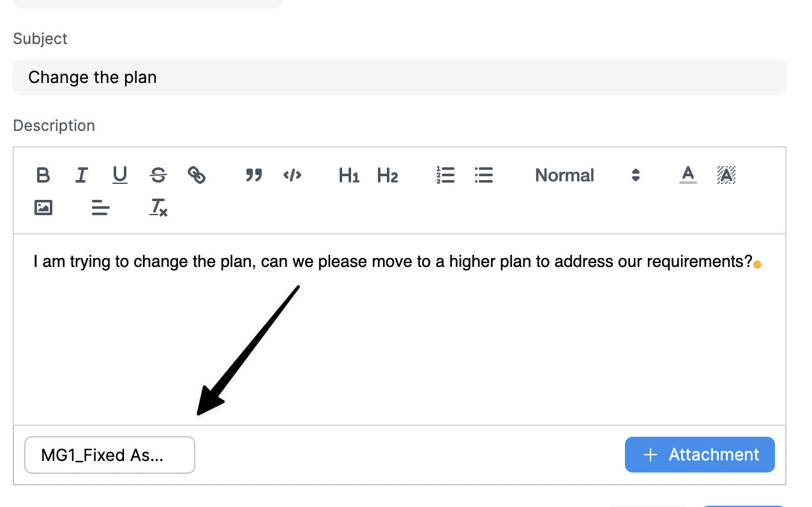Toggle strikethrough formatting
This screenshot has height=507, width=812.
(x=158, y=175)
